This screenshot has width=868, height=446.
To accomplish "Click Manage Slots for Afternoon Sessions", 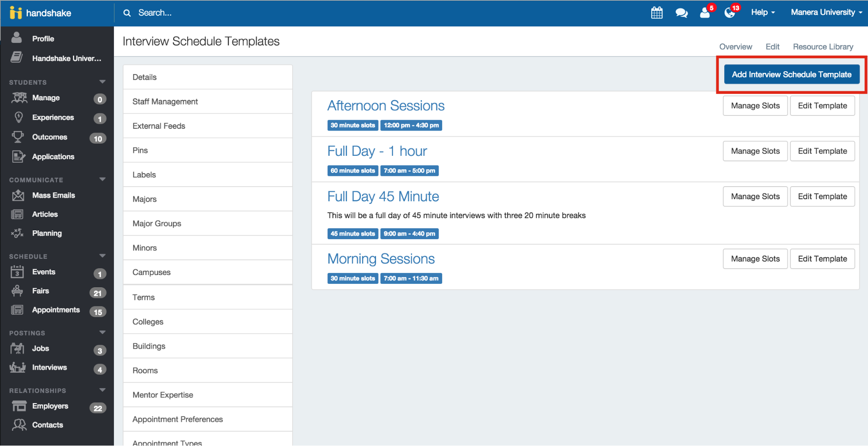I will [755, 106].
